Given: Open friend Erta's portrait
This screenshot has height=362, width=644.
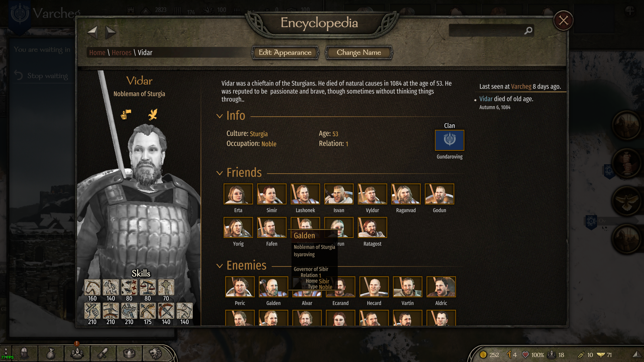Looking at the screenshot, I should pyautogui.click(x=238, y=194).
